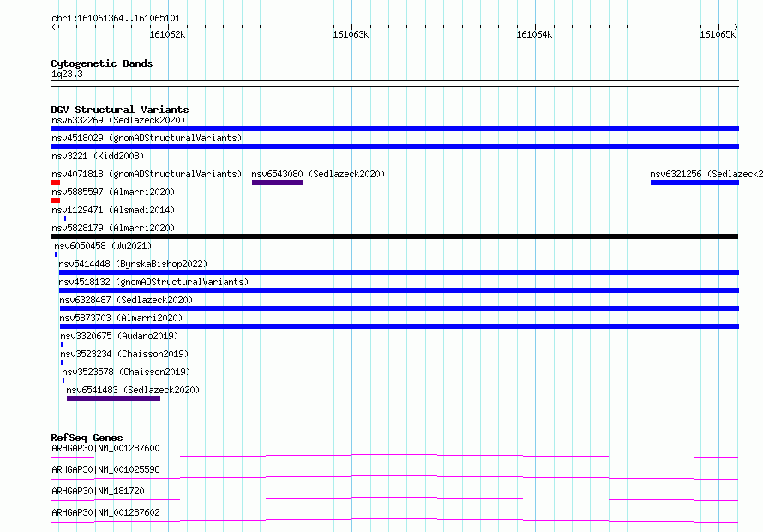Click the blue bar under nsv4518029
Viewport: 763px width, 532px height.
(x=394, y=146)
